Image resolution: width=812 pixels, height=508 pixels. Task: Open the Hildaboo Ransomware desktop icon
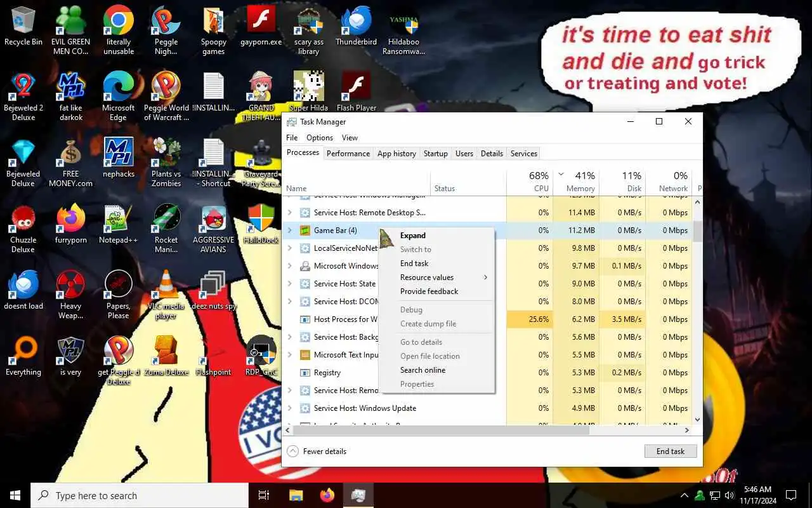pyautogui.click(x=403, y=30)
